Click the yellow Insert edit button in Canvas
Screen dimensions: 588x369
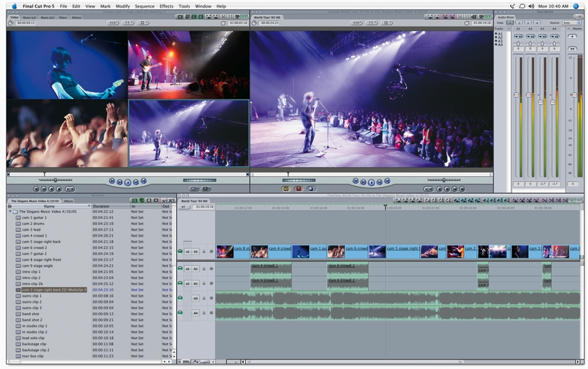pyautogui.click(x=286, y=189)
